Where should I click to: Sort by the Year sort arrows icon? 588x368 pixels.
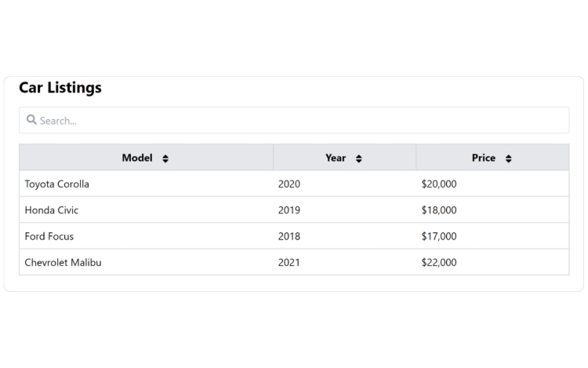pos(359,158)
